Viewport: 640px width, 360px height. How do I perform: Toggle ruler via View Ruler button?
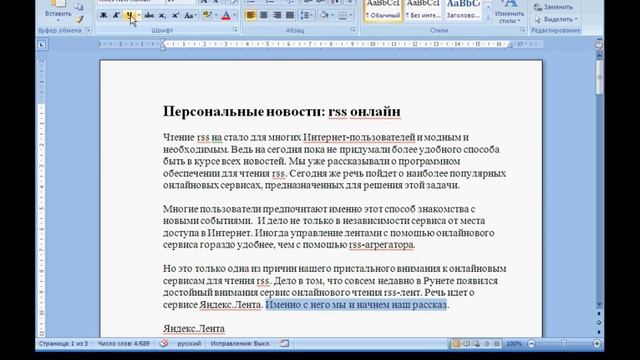coord(599,44)
